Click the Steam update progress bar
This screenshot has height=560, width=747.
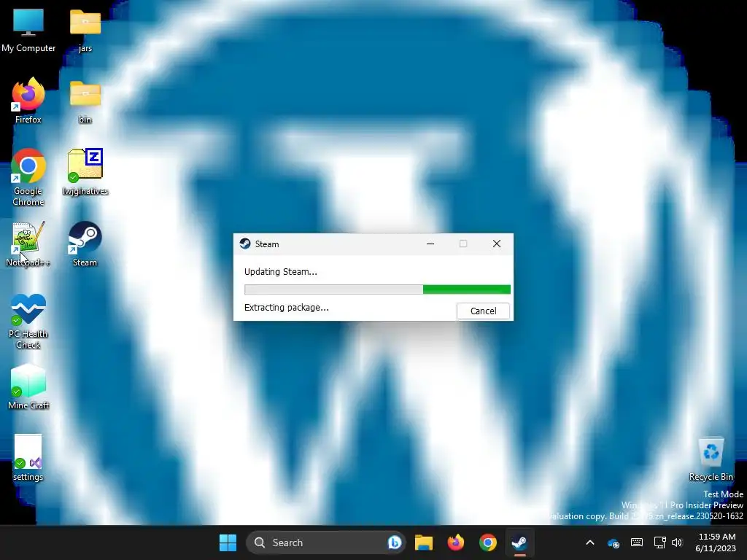tap(377, 289)
